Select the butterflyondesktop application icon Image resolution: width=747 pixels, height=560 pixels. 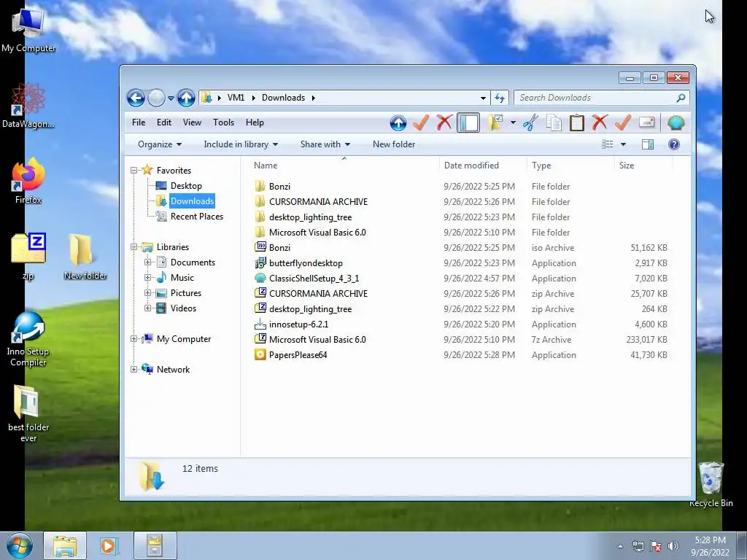(x=260, y=262)
